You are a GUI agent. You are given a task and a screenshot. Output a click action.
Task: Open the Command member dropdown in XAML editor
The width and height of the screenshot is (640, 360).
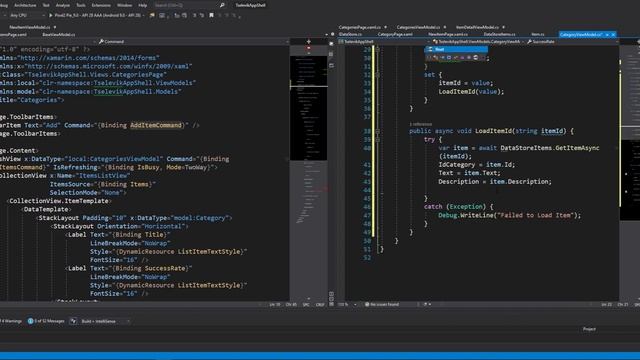click(x=192, y=42)
